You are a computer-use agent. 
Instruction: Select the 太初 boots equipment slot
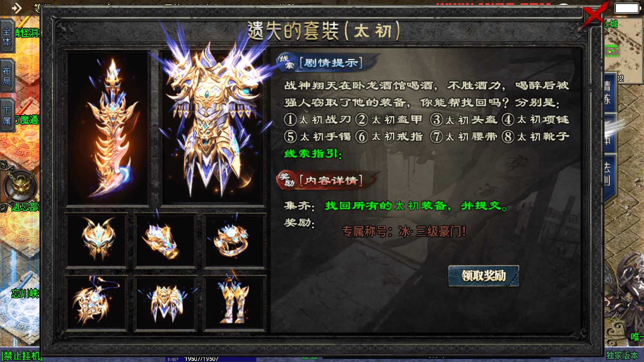[x=234, y=303]
